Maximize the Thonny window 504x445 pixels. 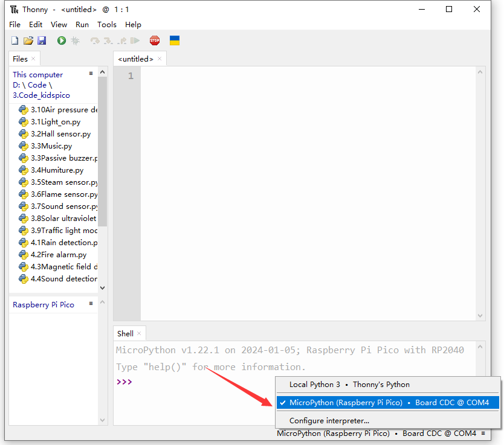[449, 9]
